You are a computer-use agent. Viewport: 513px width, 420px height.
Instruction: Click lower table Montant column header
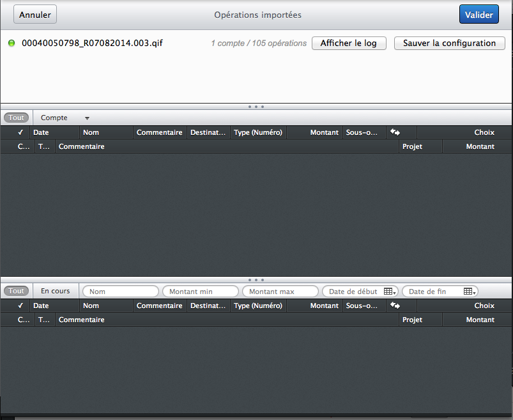[314, 306]
